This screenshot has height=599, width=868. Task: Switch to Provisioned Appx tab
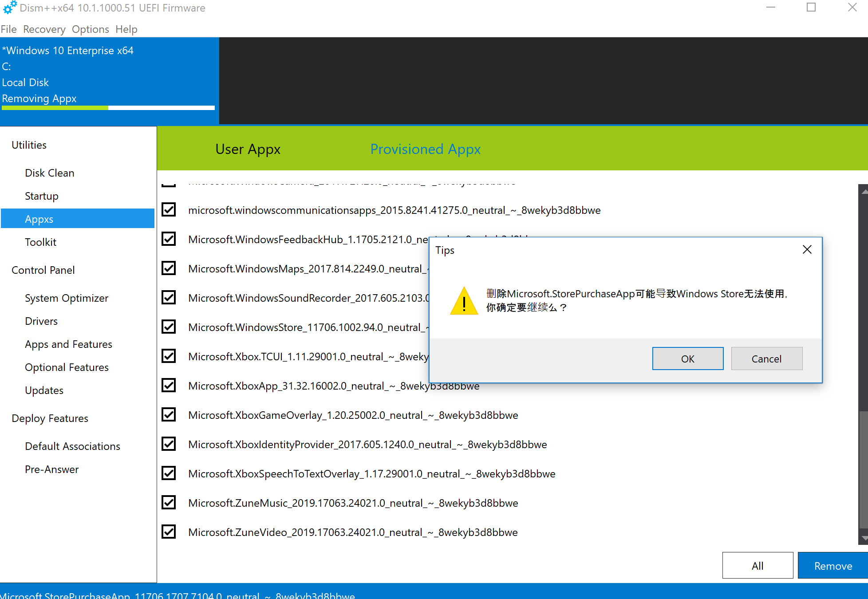pos(425,149)
